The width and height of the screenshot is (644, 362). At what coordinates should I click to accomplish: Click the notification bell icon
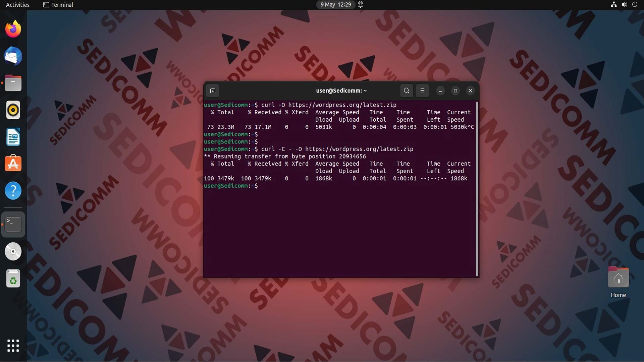(x=361, y=5)
